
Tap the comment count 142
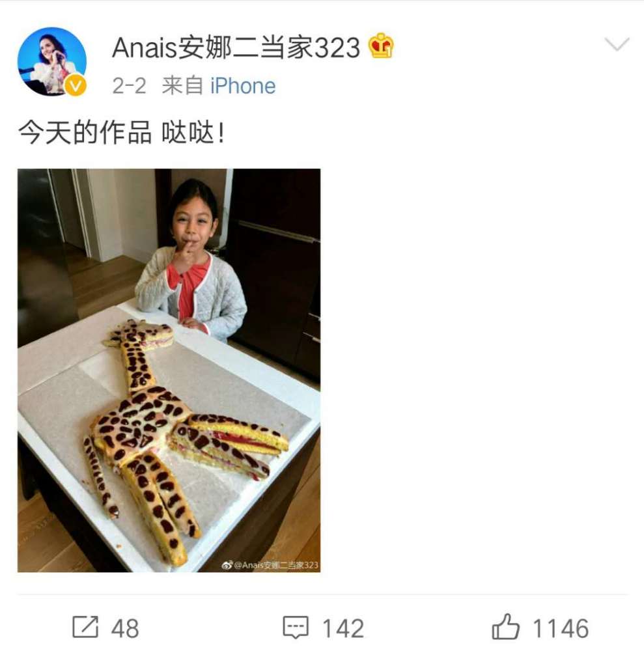tap(343, 628)
